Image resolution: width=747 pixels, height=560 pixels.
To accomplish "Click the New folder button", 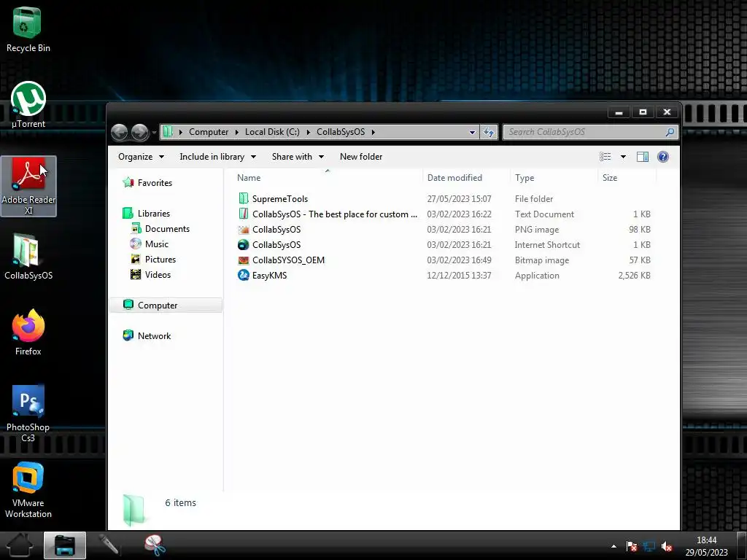I will pyautogui.click(x=361, y=157).
